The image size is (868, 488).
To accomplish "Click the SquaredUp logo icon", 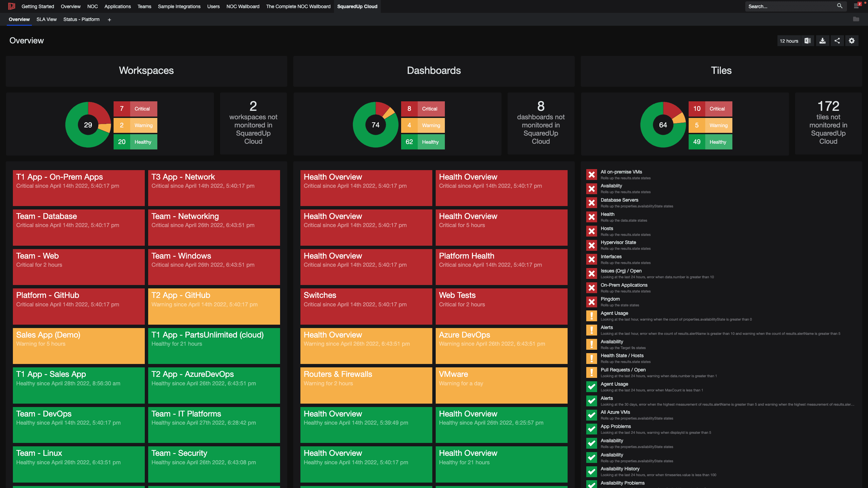I will pos(11,6).
